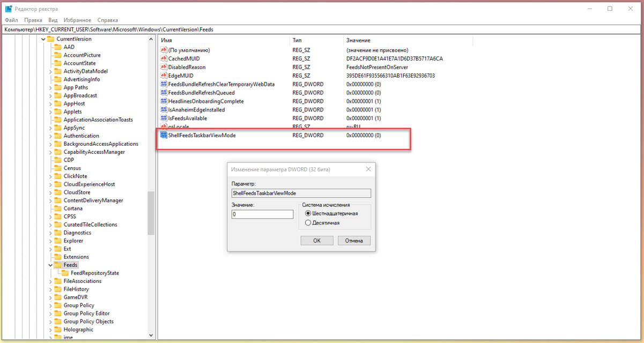Click Отмена in DWORD dialog
This screenshot has height=343, width=644.
coord(354,241)
